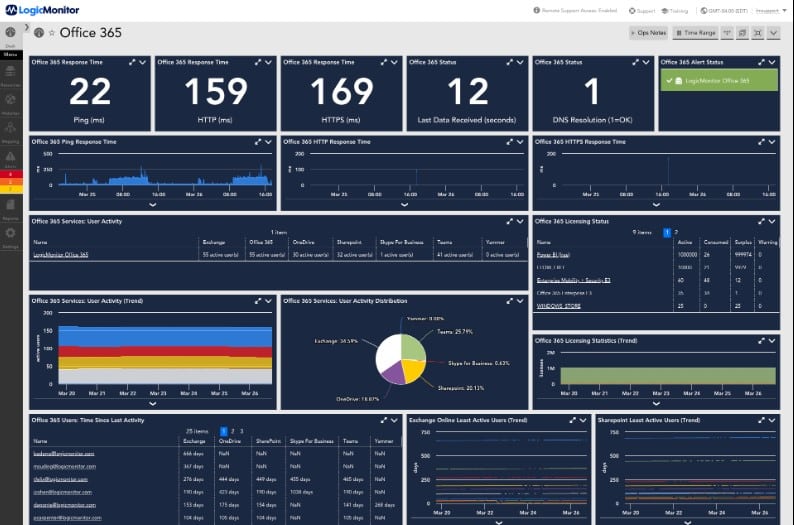The height and width of the screenshot is (525, 794).
Task: Open the WINDOWS_STORE license link
Action: (x=559, y=306)
